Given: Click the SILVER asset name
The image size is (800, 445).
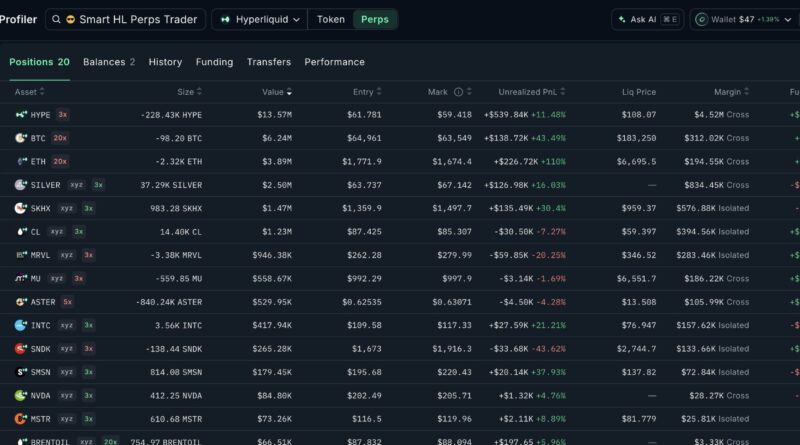Looking at the screenshot, I should click(x=45, y=185).
